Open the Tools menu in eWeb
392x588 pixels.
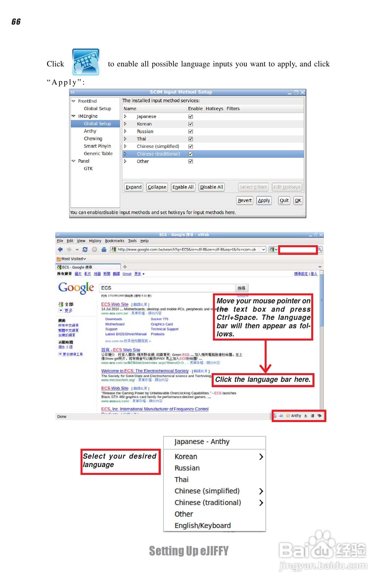[132, 241]
